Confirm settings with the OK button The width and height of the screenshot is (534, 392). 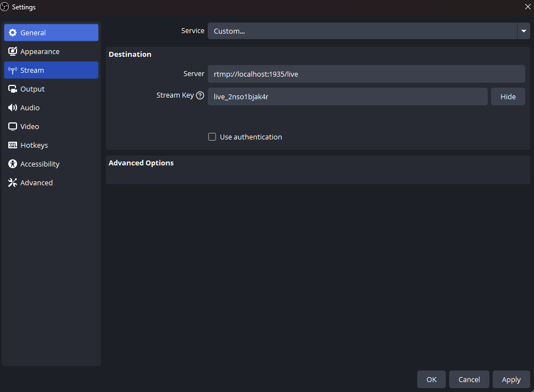(431, 379)
